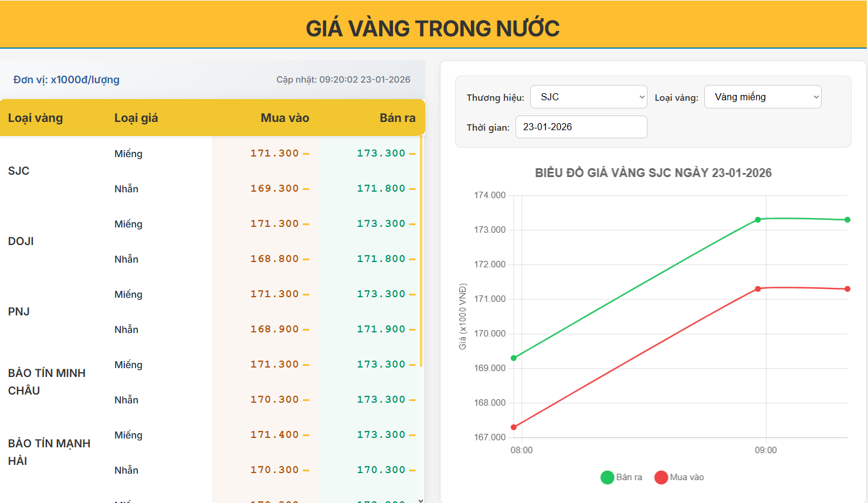Click the Loại giá column header

point(136,118)
